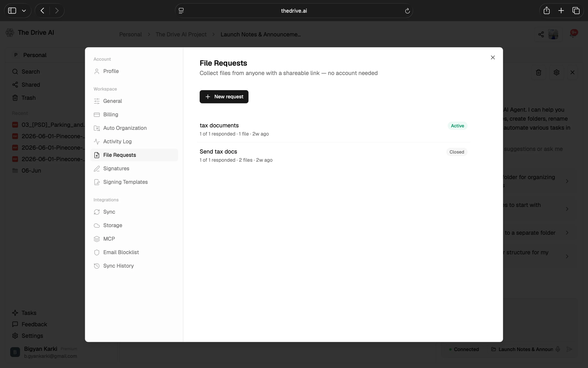Open the Signatures section
The width and height of the screenshot is (588, 368).
tap(134, 168)
